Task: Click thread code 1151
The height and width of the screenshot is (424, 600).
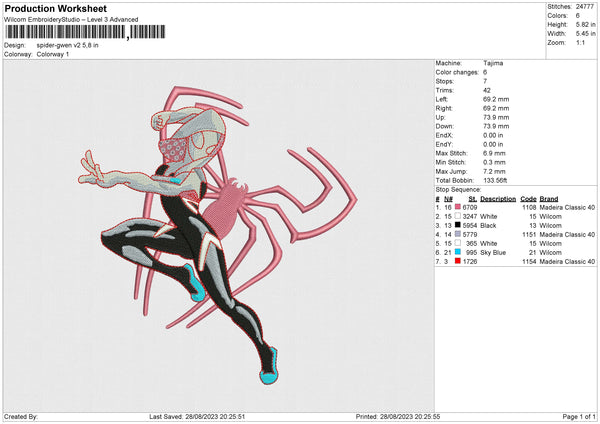Action: [x=529, y=234]
